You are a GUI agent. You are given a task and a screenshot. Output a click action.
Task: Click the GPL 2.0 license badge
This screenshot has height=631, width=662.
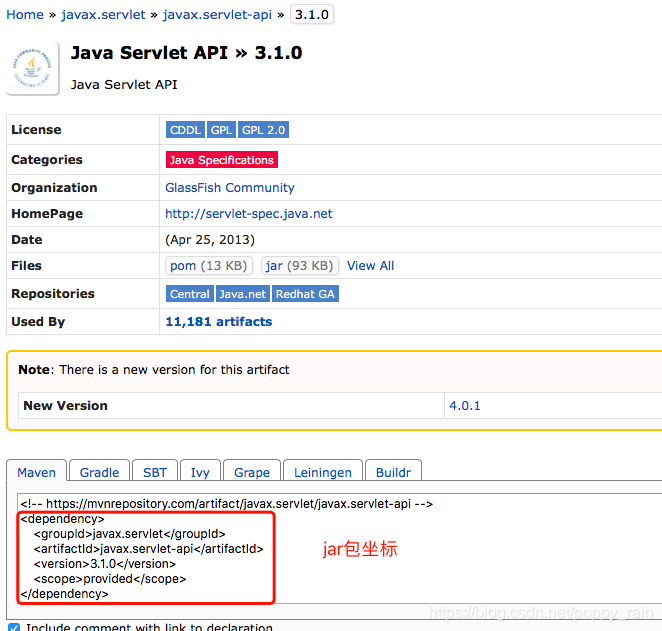click(263, 130)
